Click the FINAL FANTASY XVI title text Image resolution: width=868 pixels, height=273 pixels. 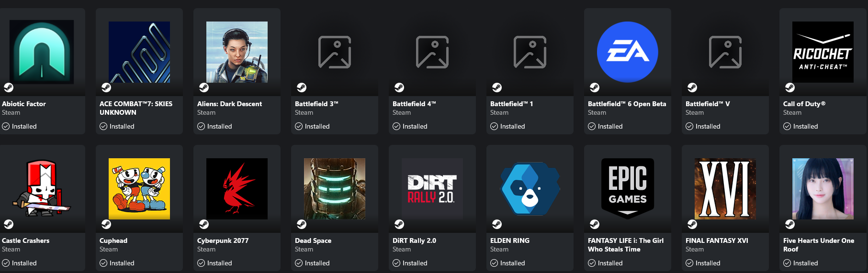[717, 240]
